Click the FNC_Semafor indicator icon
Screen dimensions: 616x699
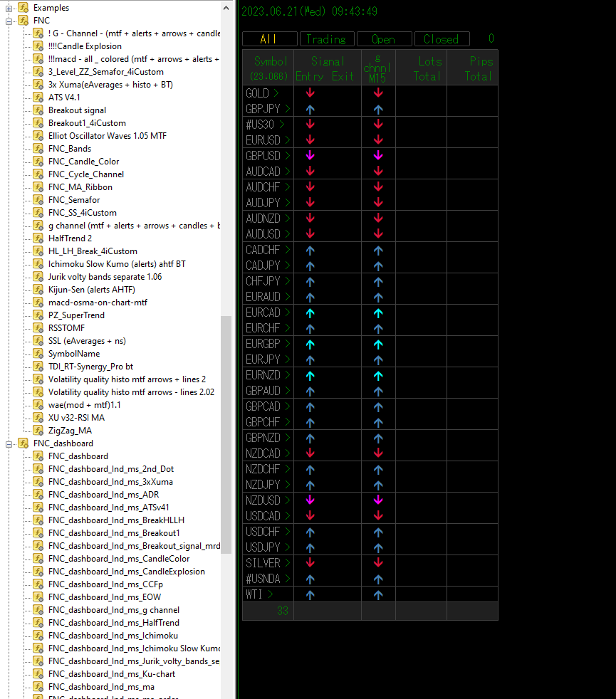point(38,200)
